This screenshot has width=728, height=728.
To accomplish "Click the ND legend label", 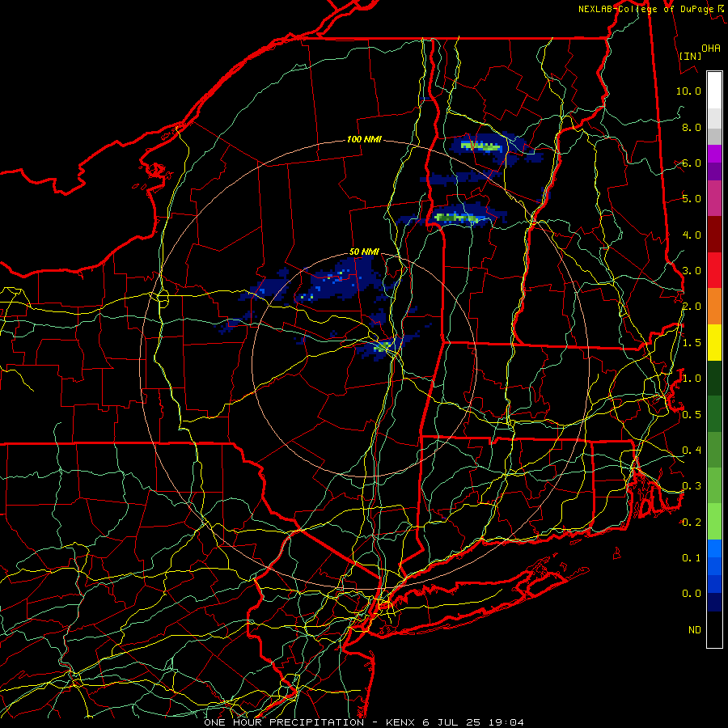I will 695,629.
